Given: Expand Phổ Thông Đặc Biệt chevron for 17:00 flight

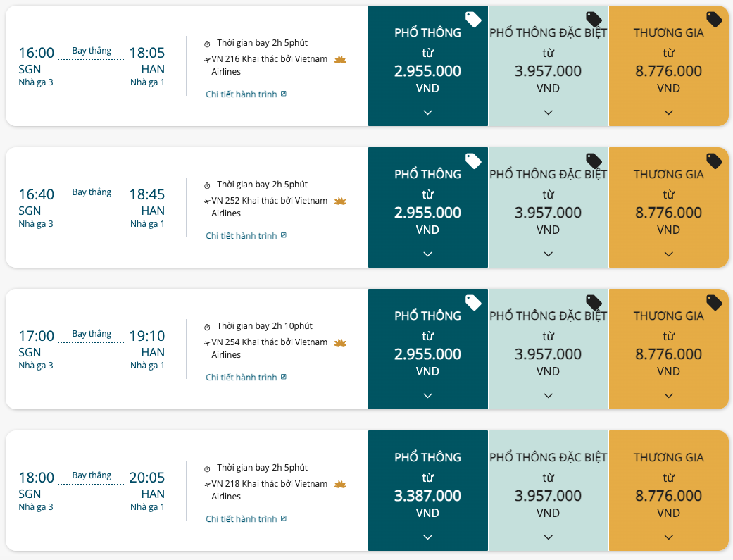Looking at the screenshot, I should (x=549, y=396).
